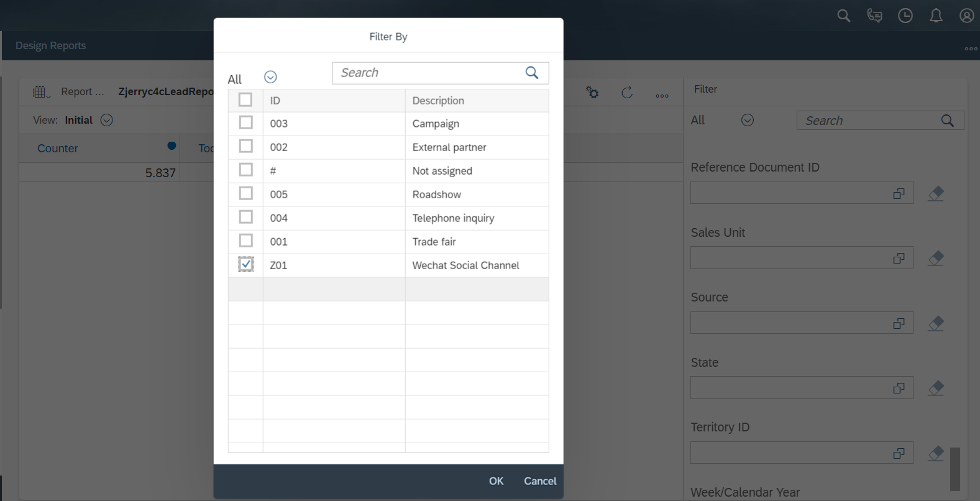Click the Filter panel vertical scrollbar
Screen dimensions: 980x501
pyautogui.click(x=955, y=469)
